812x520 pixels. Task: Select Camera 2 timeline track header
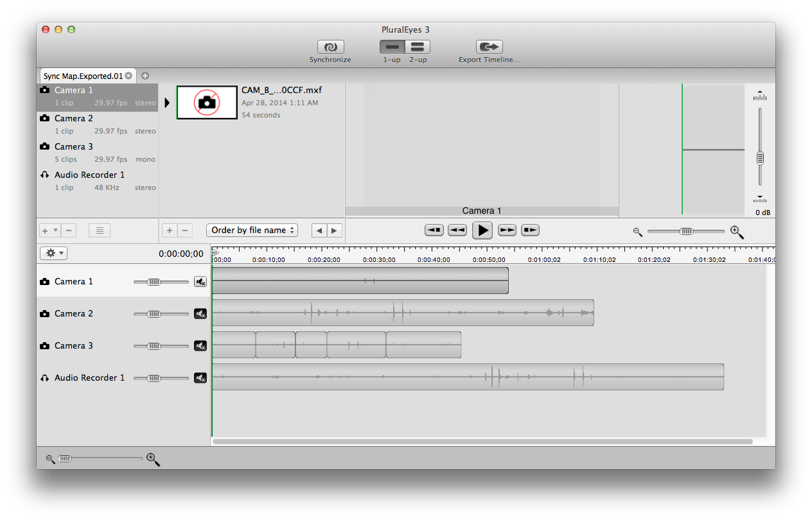[x=123, y=313]
